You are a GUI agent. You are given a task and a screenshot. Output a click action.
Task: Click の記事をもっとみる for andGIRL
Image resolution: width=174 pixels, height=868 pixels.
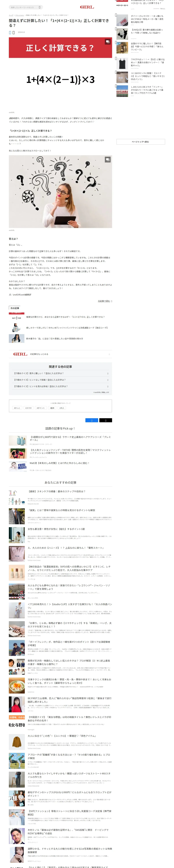60,354
